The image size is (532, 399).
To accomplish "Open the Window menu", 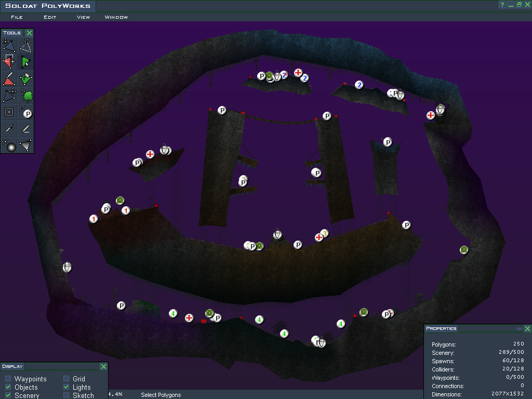I will click(x=116, y=17).
